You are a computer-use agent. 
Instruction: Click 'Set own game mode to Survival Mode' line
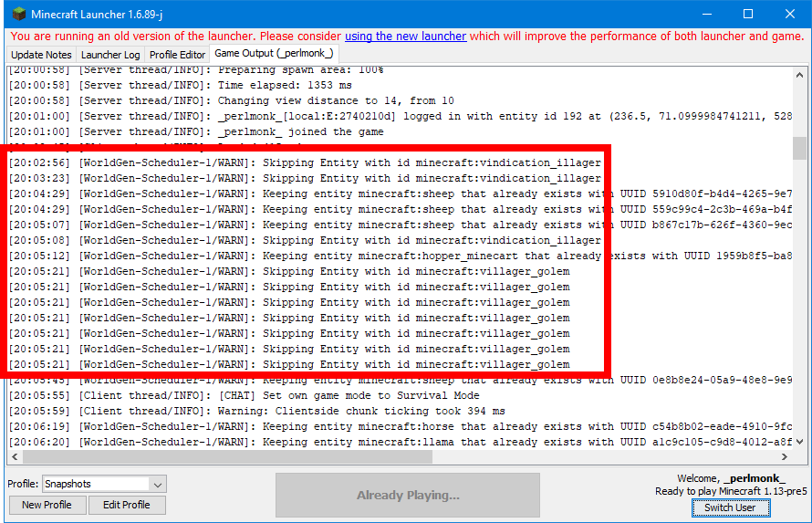click(x=244, y=395)
